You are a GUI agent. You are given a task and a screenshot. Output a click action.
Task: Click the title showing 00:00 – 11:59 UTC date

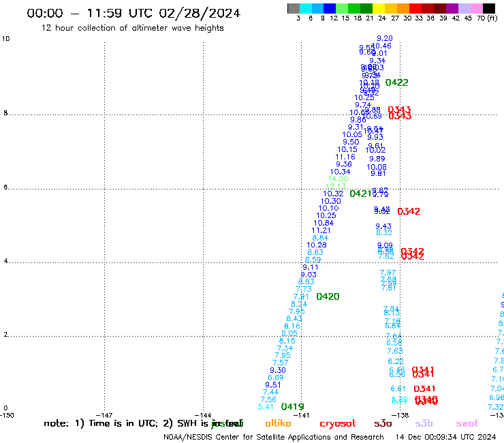point(133,13)
